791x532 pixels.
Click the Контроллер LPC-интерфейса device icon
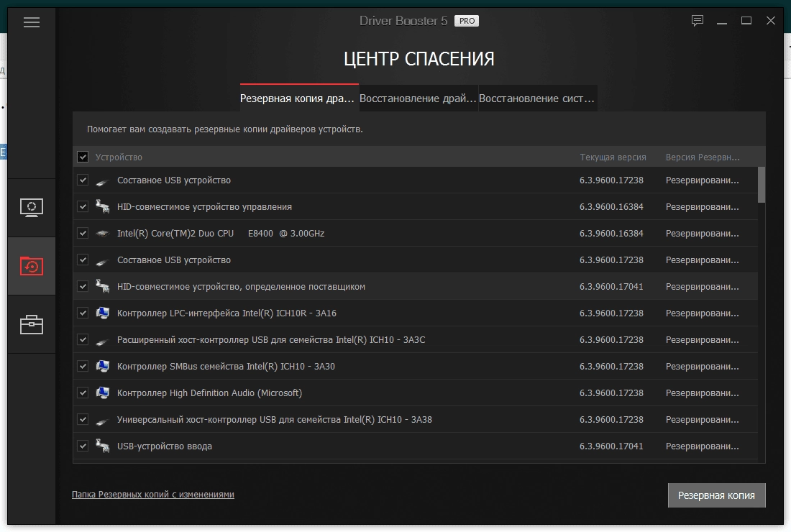coord(102,313)
